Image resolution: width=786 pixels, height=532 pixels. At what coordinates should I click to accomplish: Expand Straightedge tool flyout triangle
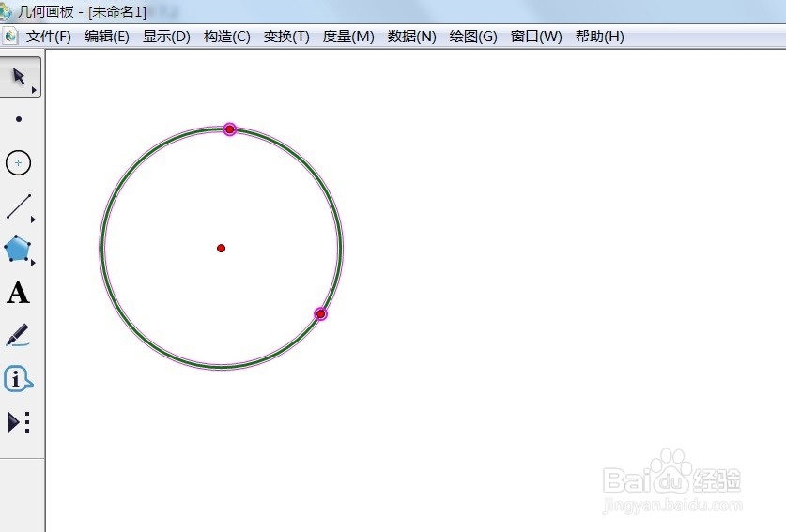pyautogui.click(x=33, y=220)
